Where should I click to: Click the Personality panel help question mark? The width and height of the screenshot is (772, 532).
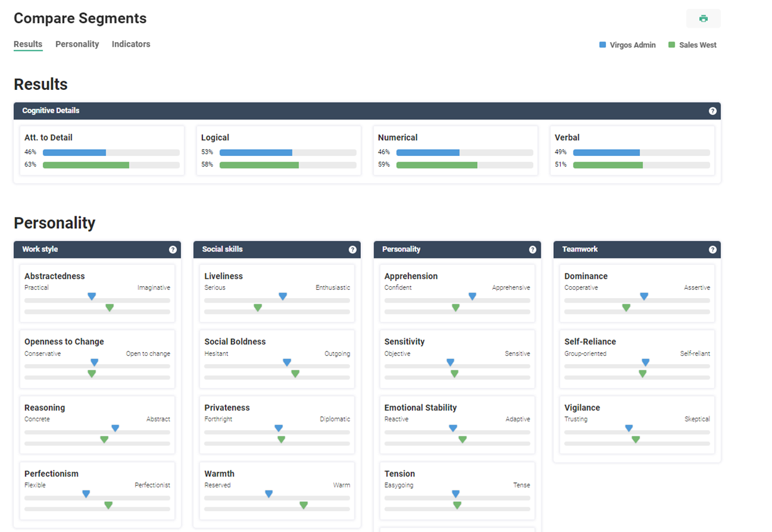coord(532,250)
